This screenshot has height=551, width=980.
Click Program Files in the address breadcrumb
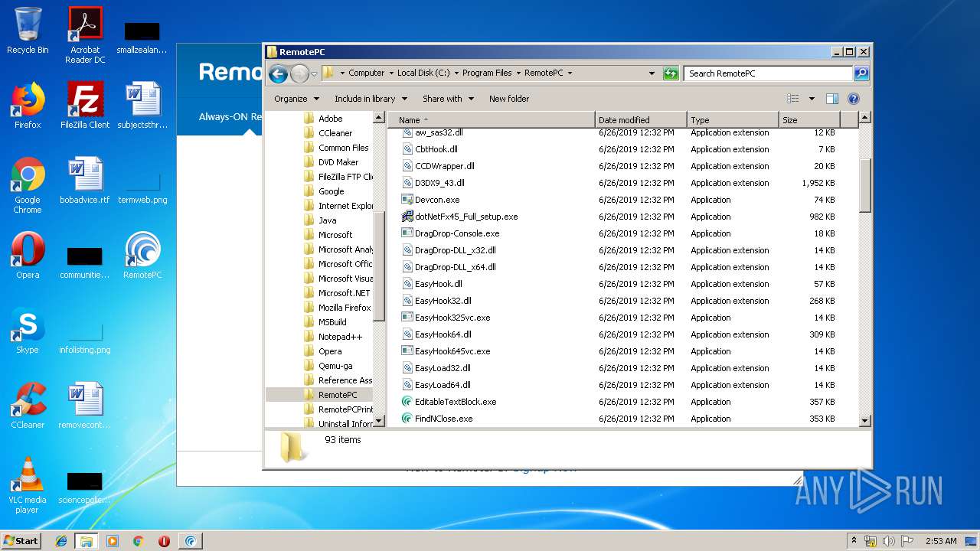coord(487,73)
